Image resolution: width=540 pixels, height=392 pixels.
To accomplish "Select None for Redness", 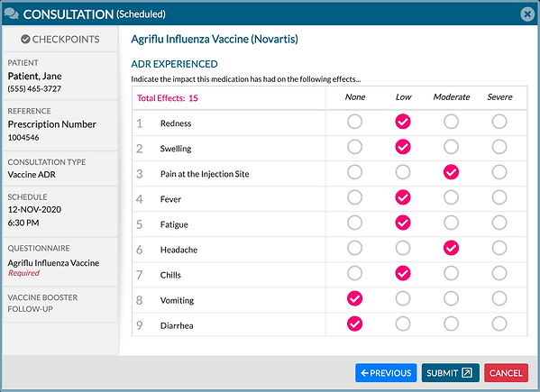I will (354, 122).
